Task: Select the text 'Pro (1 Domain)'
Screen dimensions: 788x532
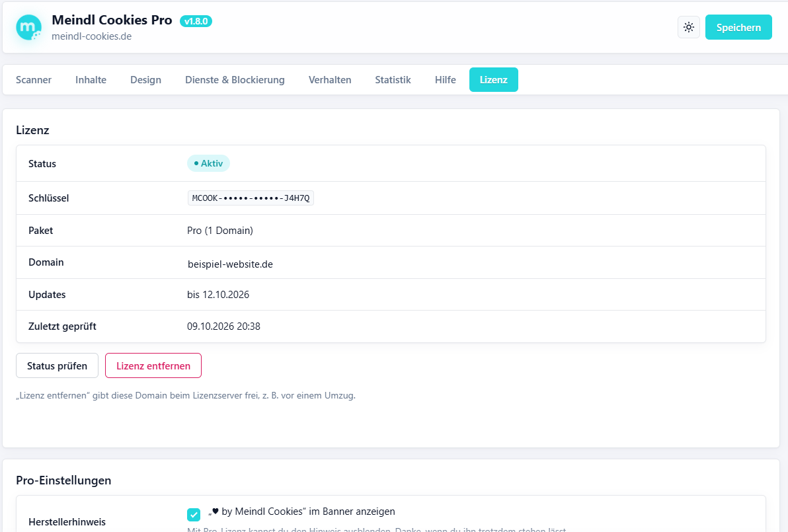Action: coord(220,231)
